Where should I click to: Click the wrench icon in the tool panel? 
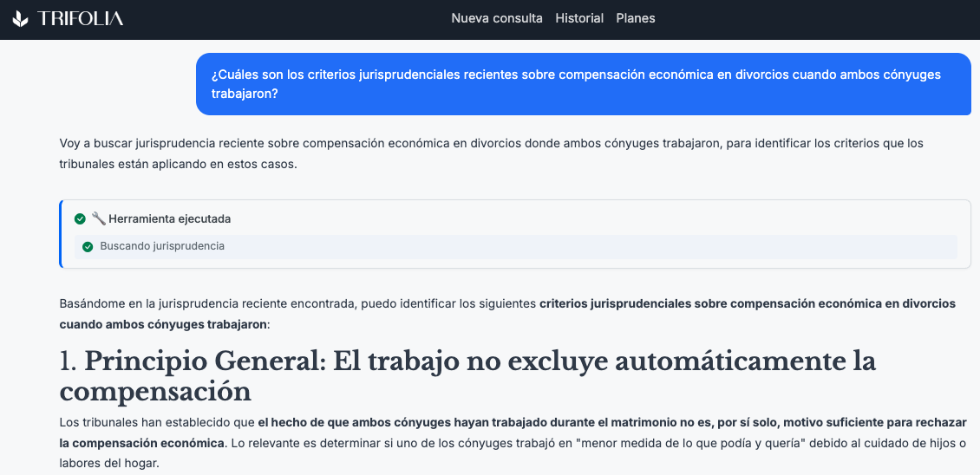point(98,218)
